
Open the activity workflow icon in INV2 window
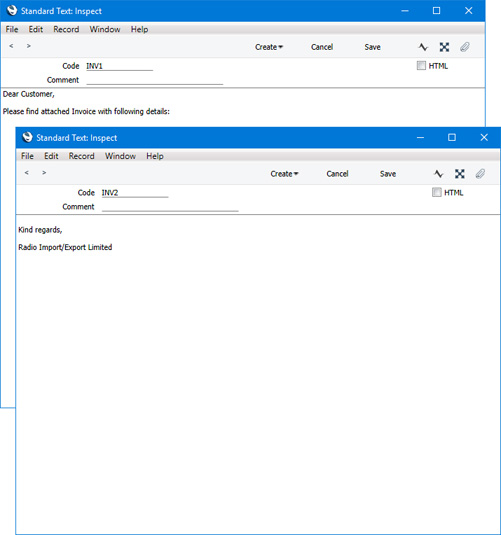tap(439, 174)
